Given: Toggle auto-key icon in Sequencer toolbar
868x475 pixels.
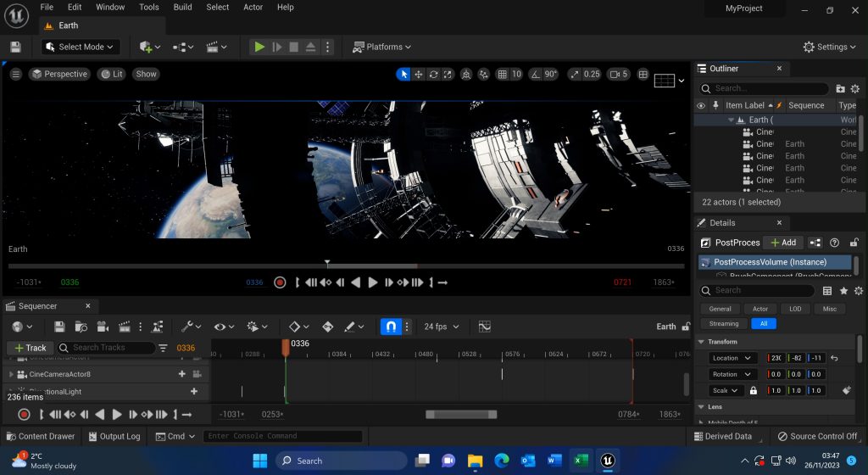Looking at the screenshot, I should tap(328, 327).
